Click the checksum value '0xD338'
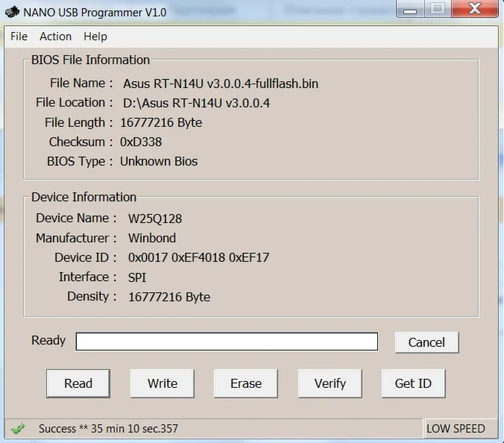Screen dimensions: 504x443 pyautogui.click(x=141, y=142)
